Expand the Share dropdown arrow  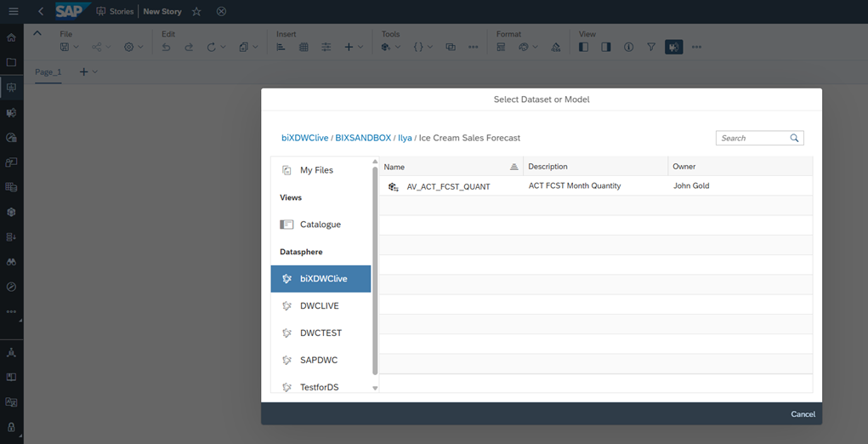[109, 47]
